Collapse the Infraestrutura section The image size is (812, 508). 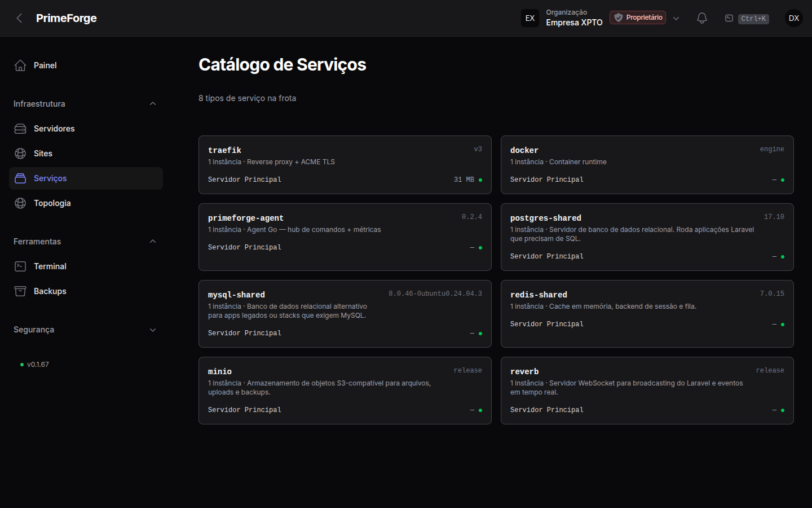[x=153, y=104]
